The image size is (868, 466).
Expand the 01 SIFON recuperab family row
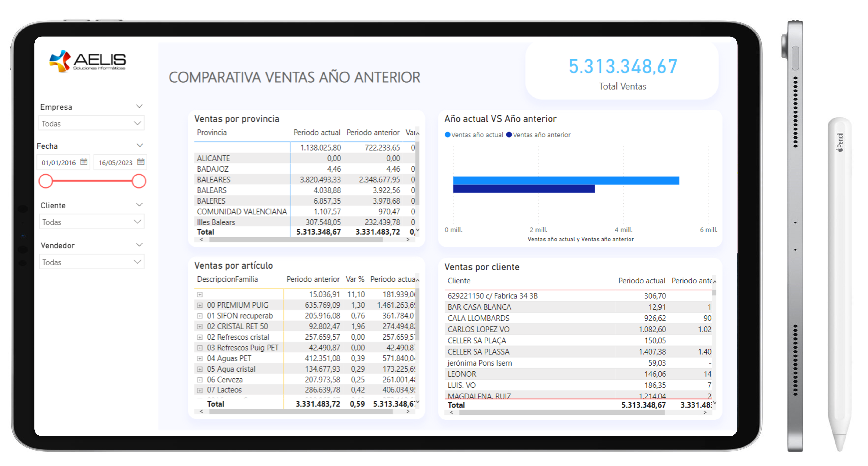click(200, 316)
